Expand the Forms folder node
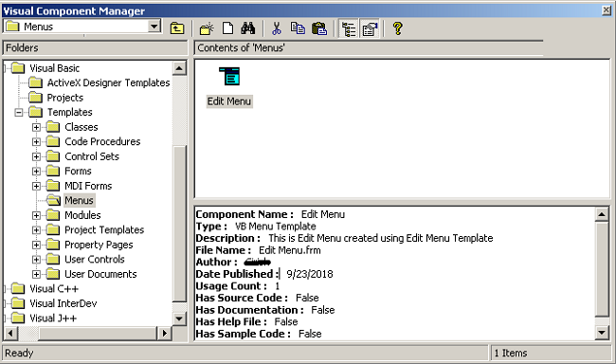The width and height of the screenshot is (616, 364). pyautogui.click(x=36, y=172)
